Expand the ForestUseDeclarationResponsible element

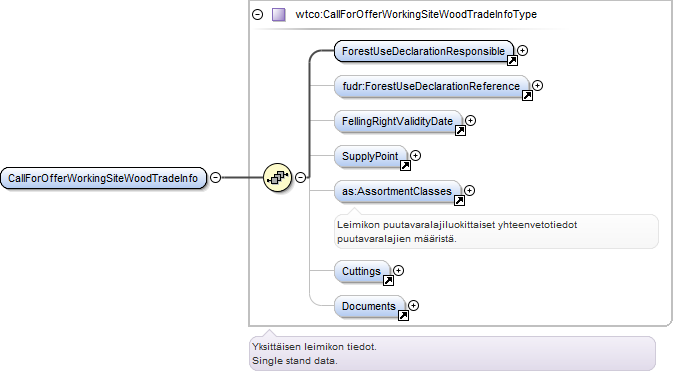(522, 51)
